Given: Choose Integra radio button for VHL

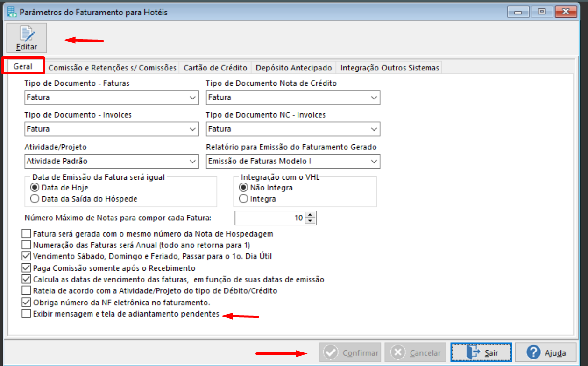Looking at the screenshot, I should pos(243,199).
